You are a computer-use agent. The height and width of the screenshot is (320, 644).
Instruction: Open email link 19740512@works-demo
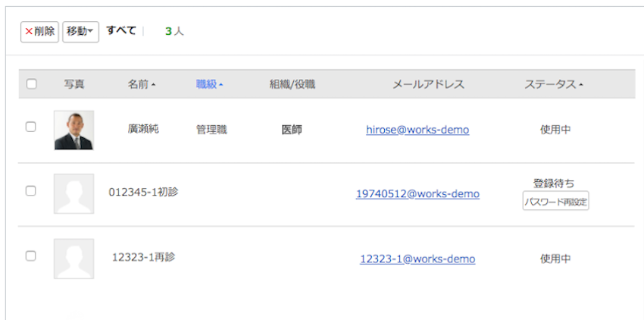point(417,193)
